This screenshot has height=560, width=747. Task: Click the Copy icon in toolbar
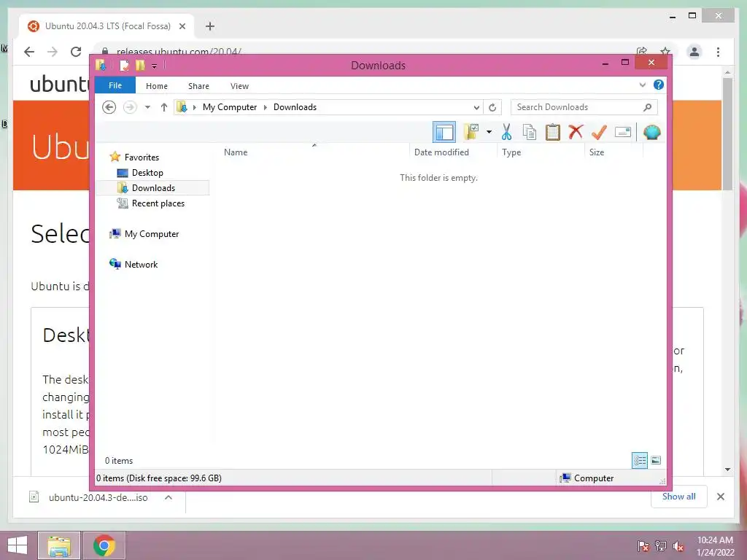tap(530, 132)
